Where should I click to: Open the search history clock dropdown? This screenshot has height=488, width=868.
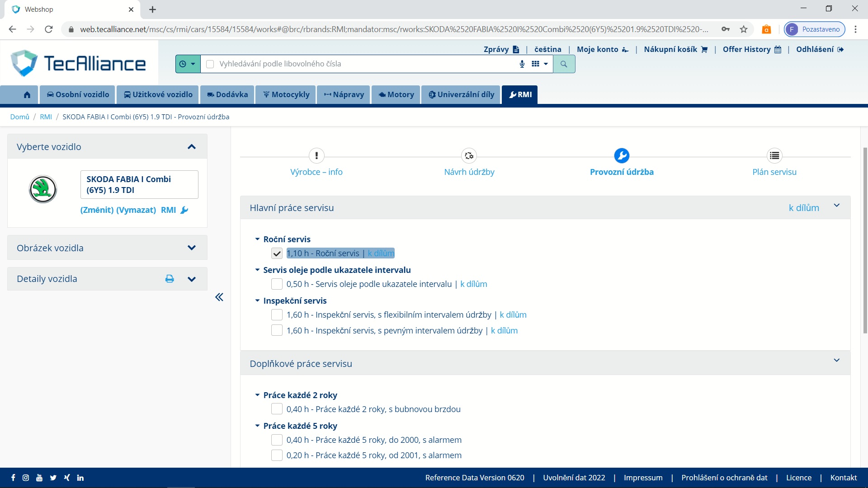click(x=187, y=64)
